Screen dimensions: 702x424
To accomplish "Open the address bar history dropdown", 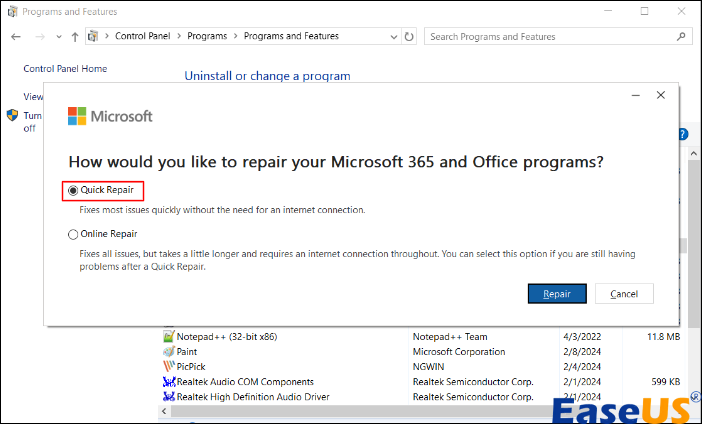I will coord(390,37).
